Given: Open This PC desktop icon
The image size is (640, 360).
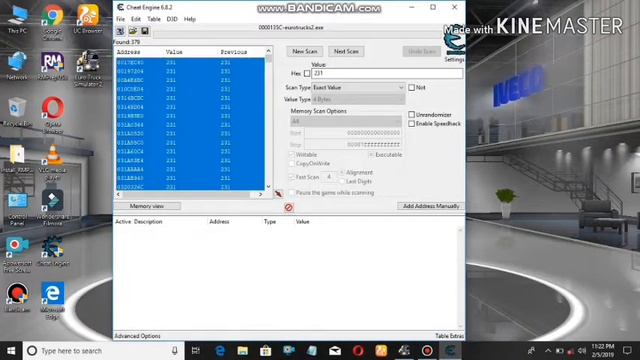Looking at the screenshot, I should (x=17, y=20).
